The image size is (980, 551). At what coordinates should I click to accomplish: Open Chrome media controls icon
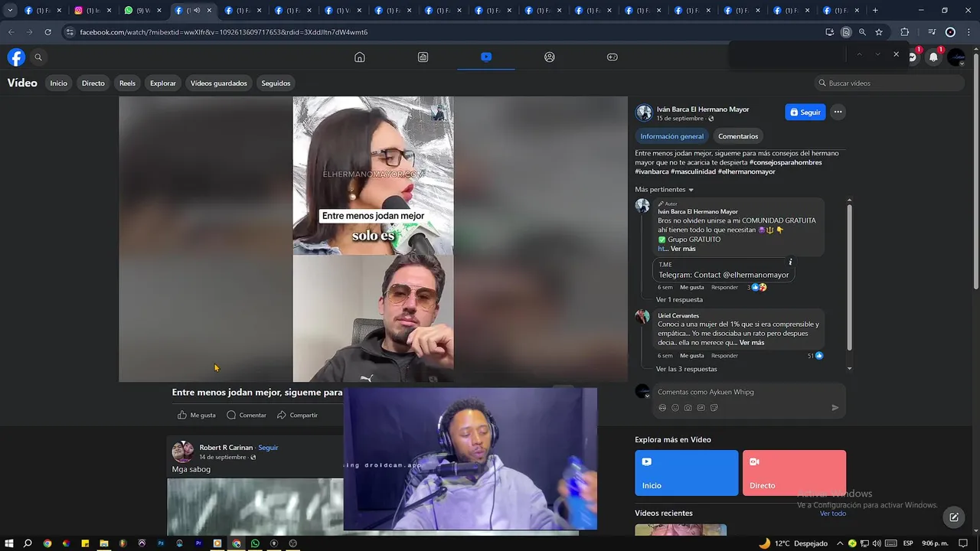pos(932,32)
